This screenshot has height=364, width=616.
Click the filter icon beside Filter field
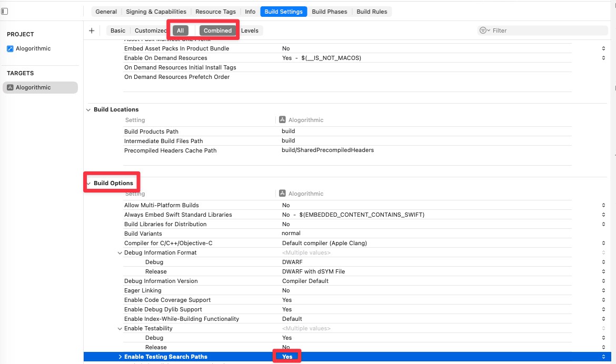(484, 30)
